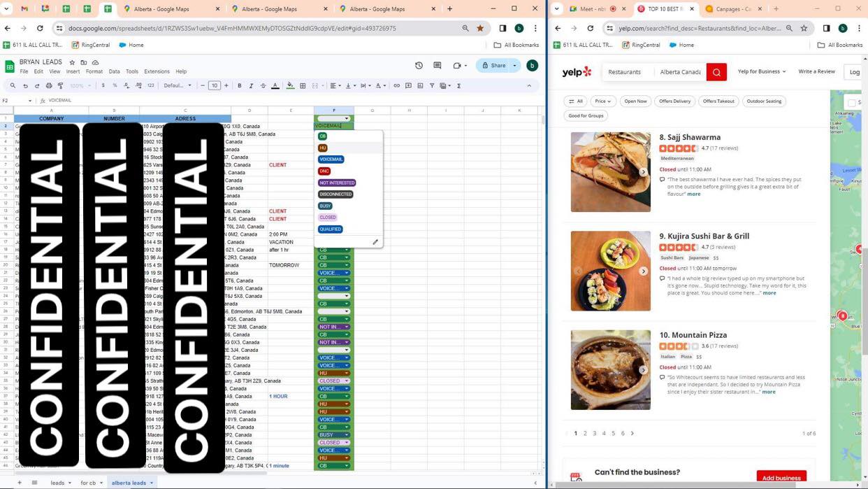Open the fill color picker
868x489 pixels.
tap(291, 85)
